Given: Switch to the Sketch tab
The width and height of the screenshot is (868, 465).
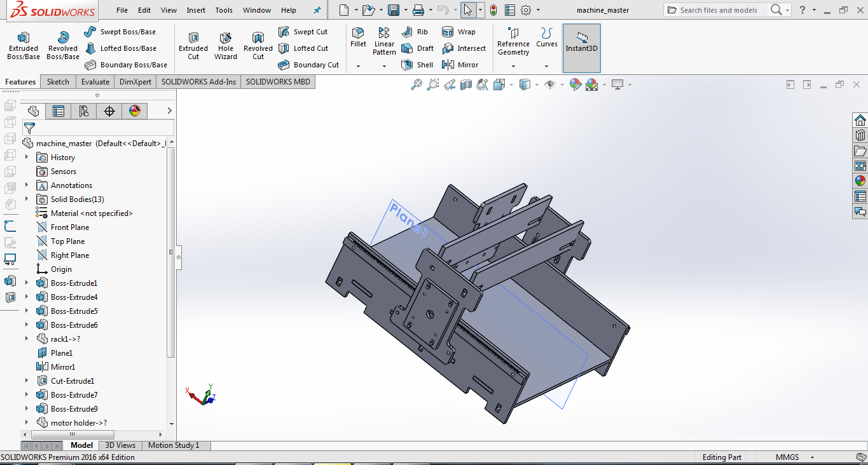Looking at the screenshot, I should click(x=58, y=82).
